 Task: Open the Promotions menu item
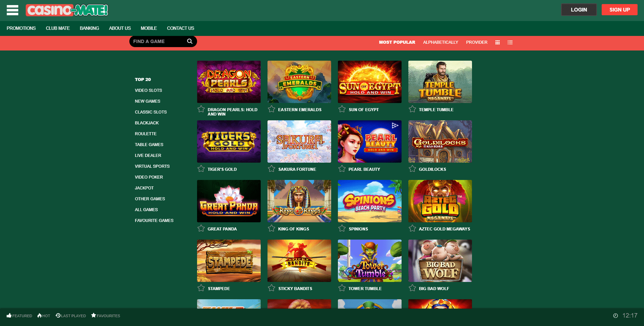21,28
